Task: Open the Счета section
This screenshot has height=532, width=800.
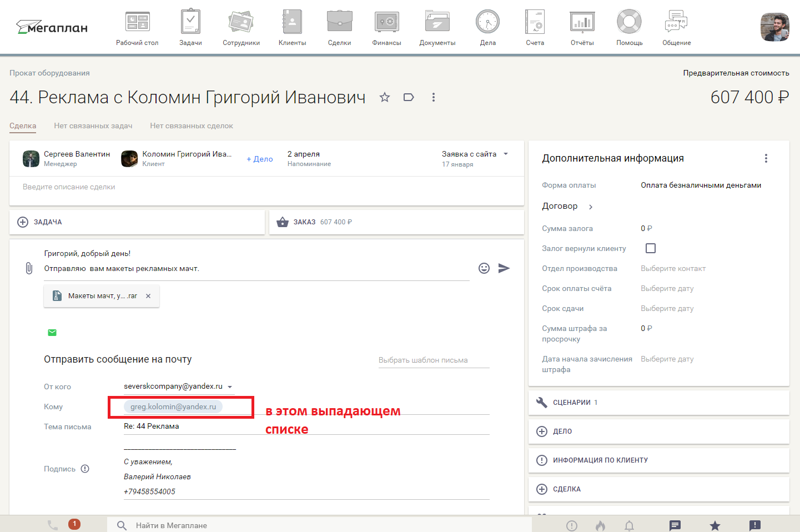Action: tap(535, 28)
